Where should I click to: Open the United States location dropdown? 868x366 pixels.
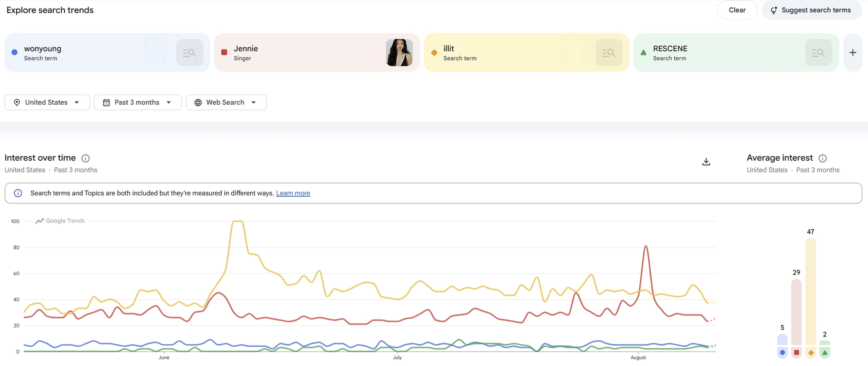click(x=47, y=102)
